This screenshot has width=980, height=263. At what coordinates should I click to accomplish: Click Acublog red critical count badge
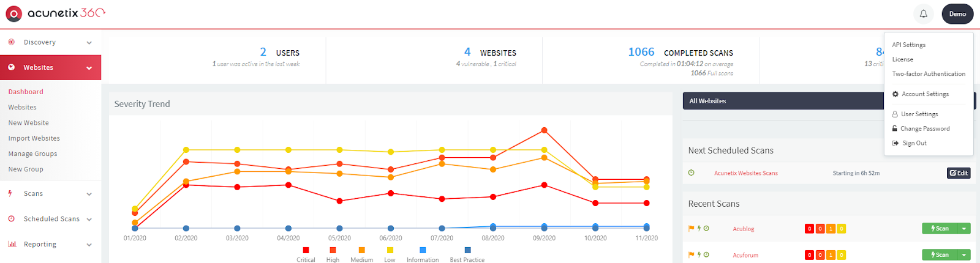coord(809,229)
